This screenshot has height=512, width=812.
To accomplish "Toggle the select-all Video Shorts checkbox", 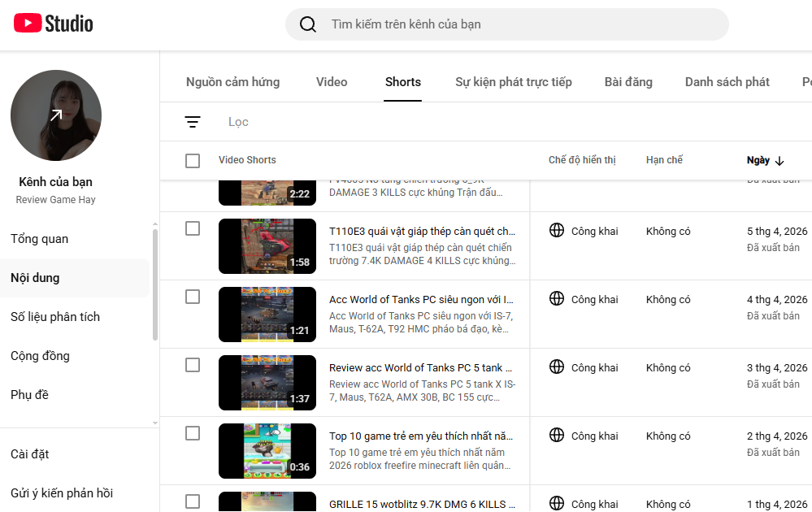I will (x=193, y=160).
